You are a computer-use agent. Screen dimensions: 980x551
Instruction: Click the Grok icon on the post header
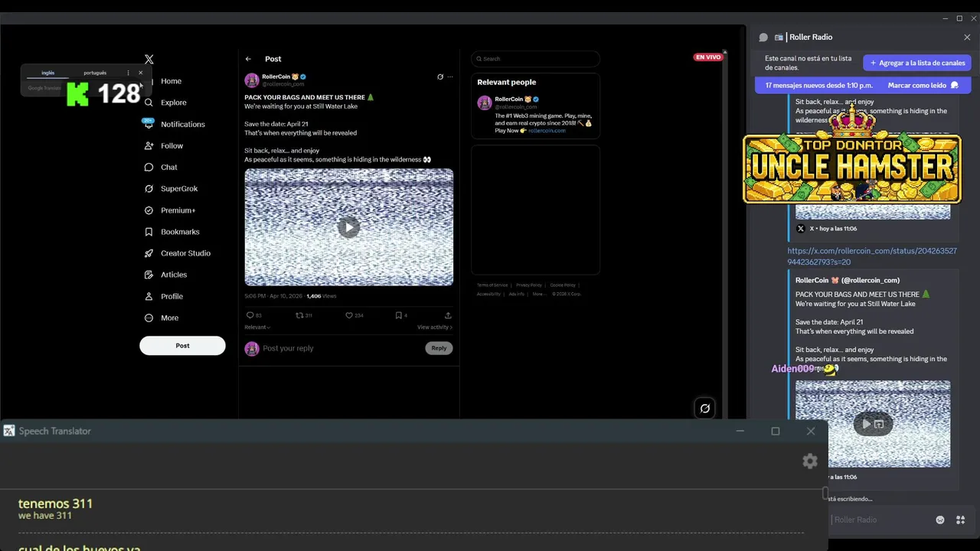click(x=440, y=77)
